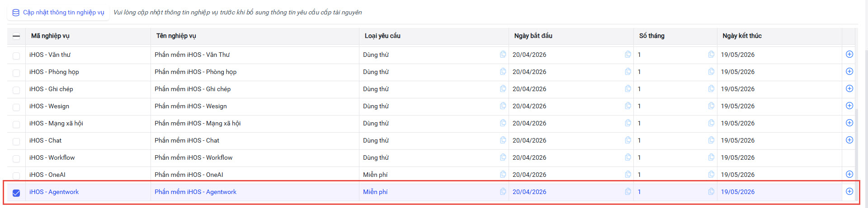Click the plus icon on Wesign row
This screenshot has height=208, width=868.
point(849,106)
